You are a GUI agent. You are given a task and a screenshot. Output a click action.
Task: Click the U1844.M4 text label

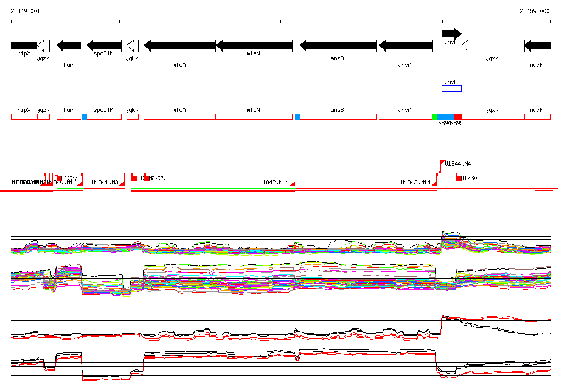(x=458, y=164)
